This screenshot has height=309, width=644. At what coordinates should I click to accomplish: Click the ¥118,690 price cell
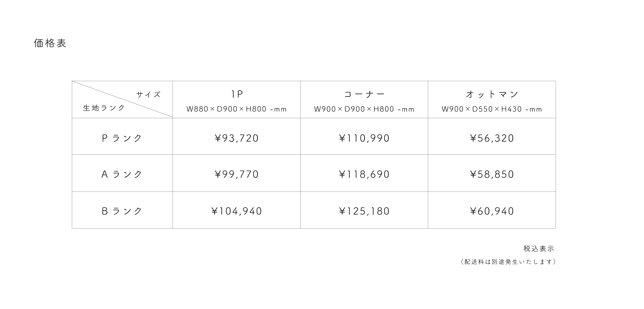364,175
